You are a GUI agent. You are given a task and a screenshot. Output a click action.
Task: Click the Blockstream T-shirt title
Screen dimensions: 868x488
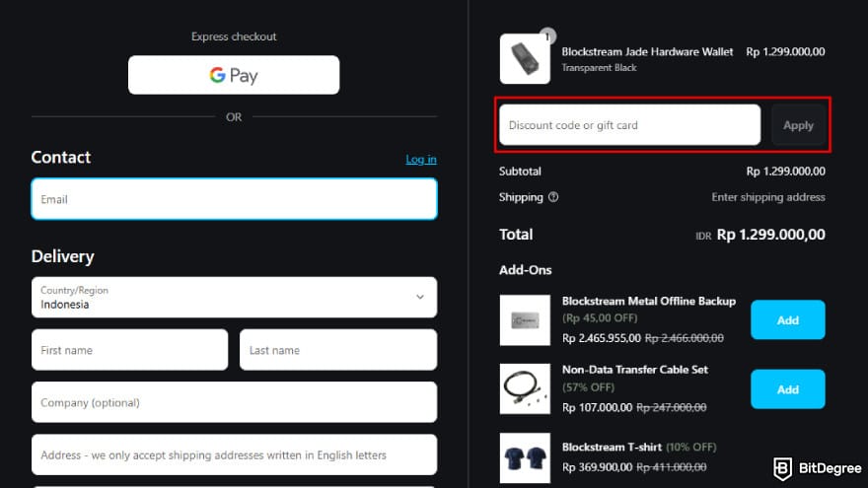(612, 447)
